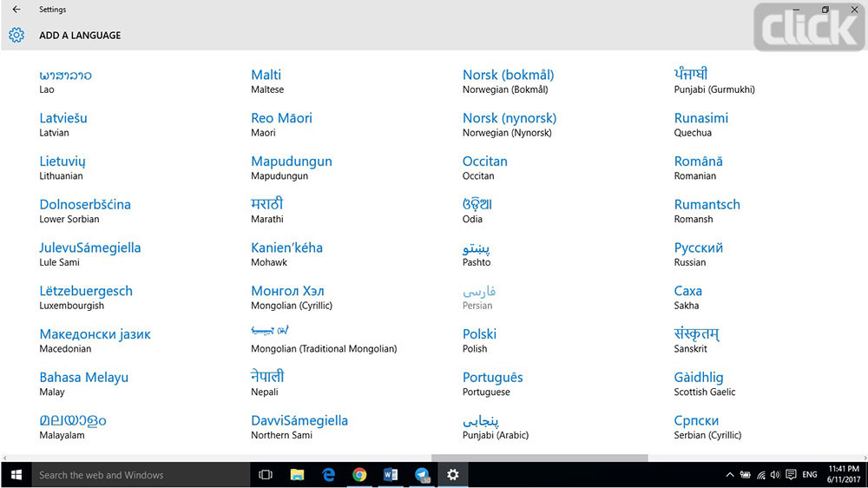Screen dimensions: 868x488
Task: Launch File Explorer from the taskbar
Action: tap(297, 475)
